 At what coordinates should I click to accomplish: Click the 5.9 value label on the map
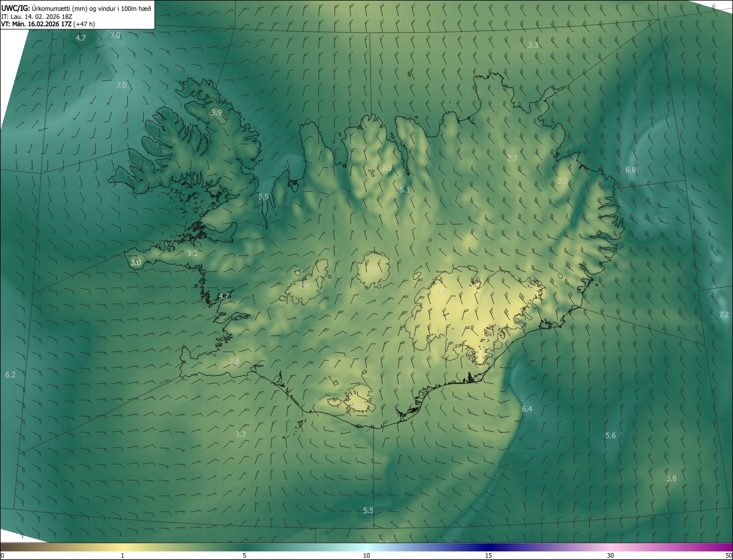263,196
